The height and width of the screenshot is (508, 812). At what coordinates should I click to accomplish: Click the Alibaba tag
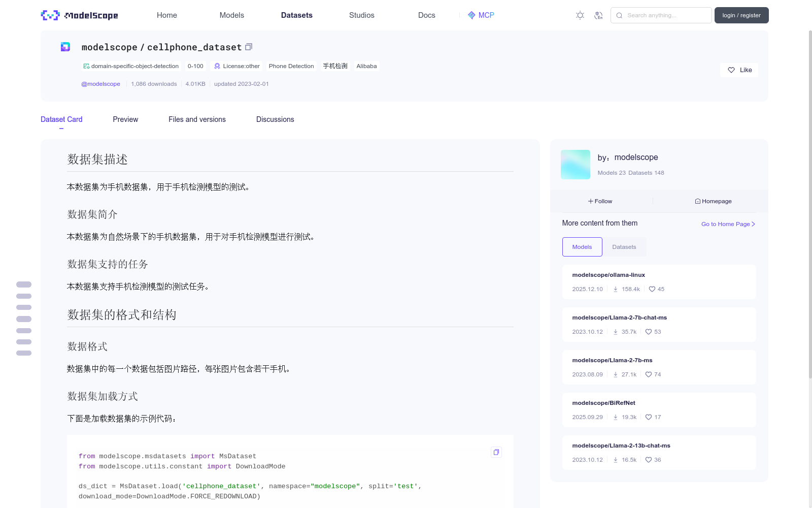pyautogui.click(x=366, y=66)
